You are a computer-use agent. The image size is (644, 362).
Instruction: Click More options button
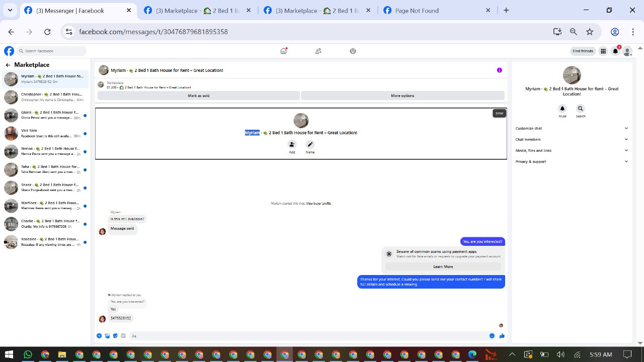pos(403,96)
